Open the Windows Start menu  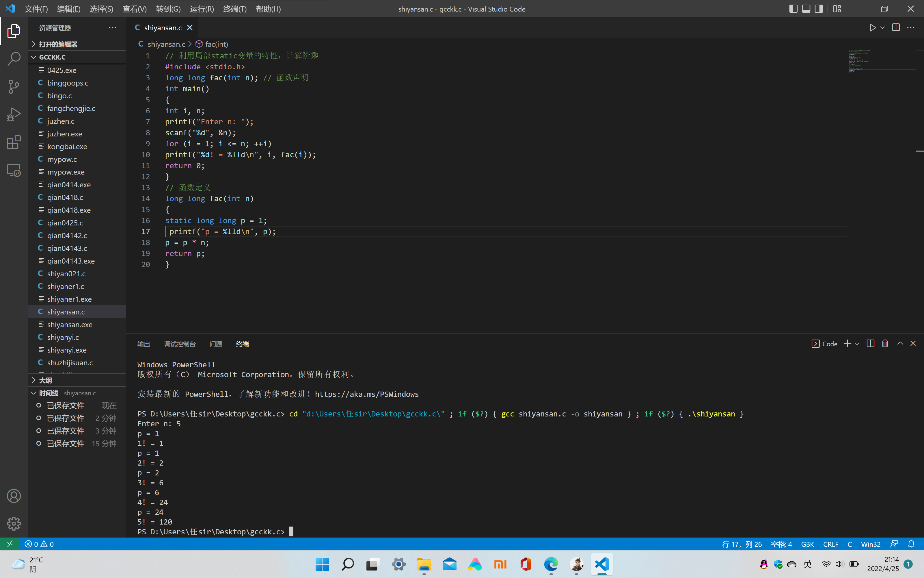322,564
